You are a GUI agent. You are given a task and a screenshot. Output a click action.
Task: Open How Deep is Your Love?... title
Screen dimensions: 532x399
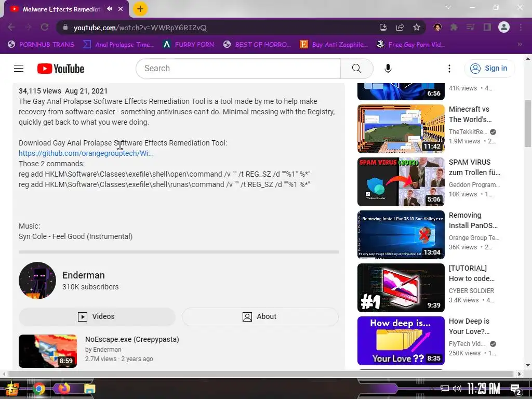(x=469, y=326)
